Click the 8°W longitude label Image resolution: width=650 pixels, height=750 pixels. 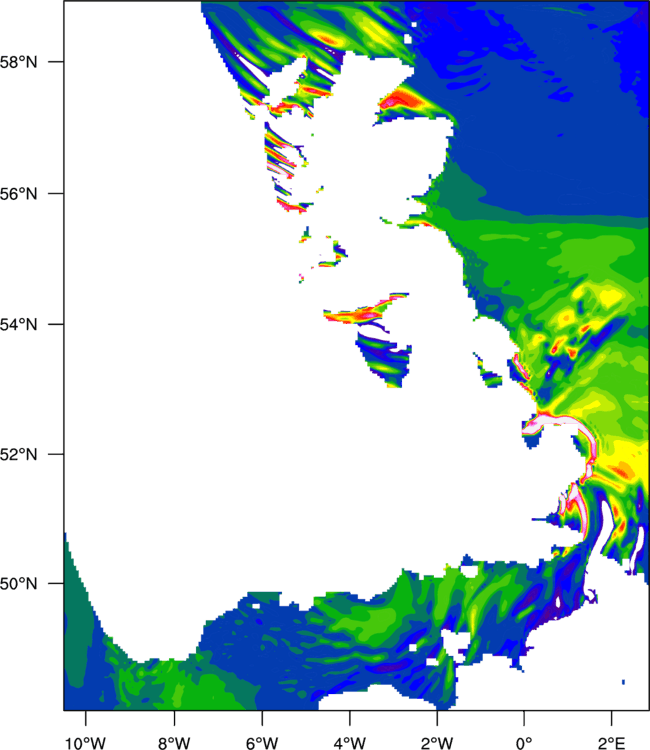[x=174, y=743]
